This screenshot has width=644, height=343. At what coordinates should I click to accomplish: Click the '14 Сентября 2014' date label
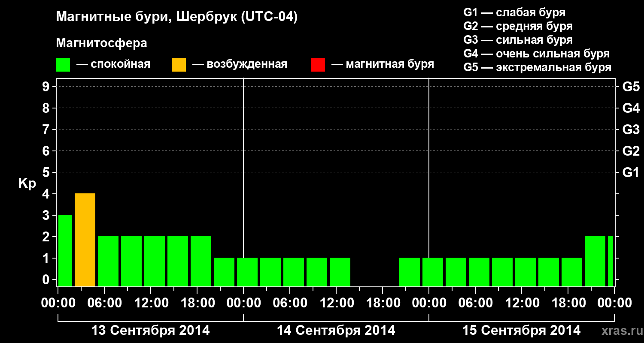click(336, 331)
